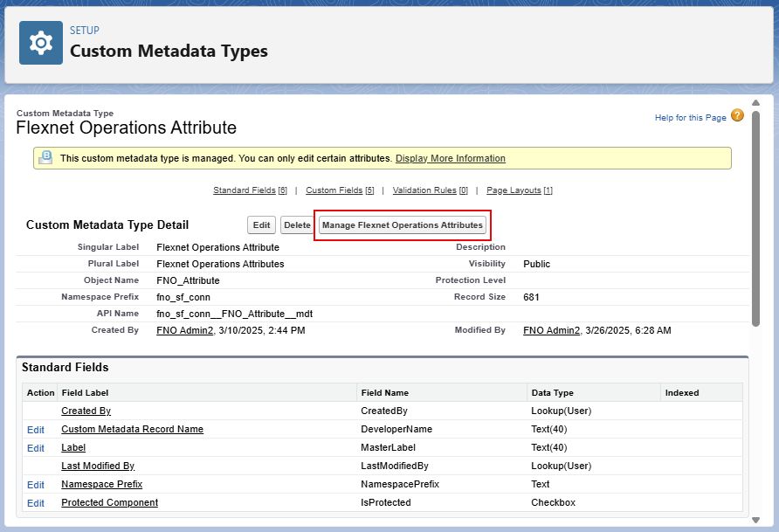Click the MasterLabel field name cell

[x=388, y=447]
